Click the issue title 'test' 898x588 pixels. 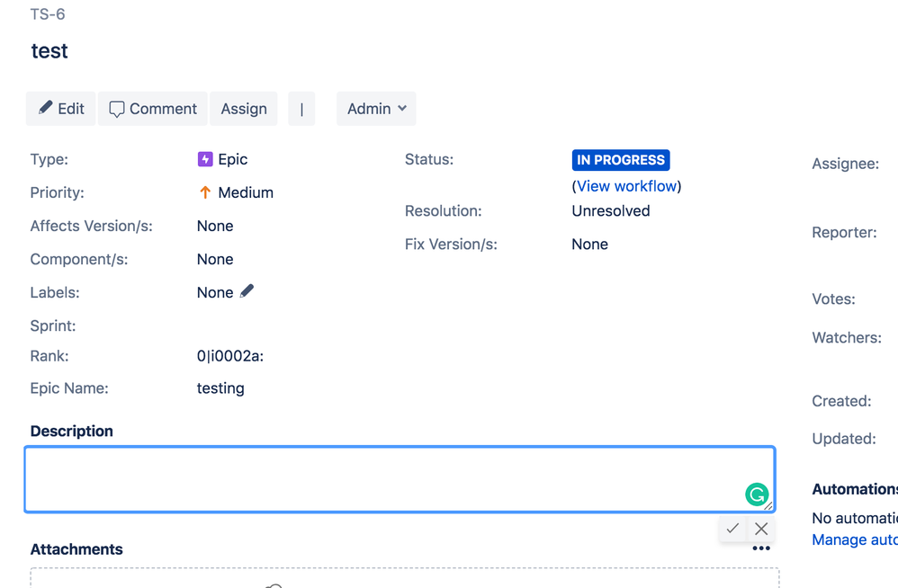tap(49, 51)
